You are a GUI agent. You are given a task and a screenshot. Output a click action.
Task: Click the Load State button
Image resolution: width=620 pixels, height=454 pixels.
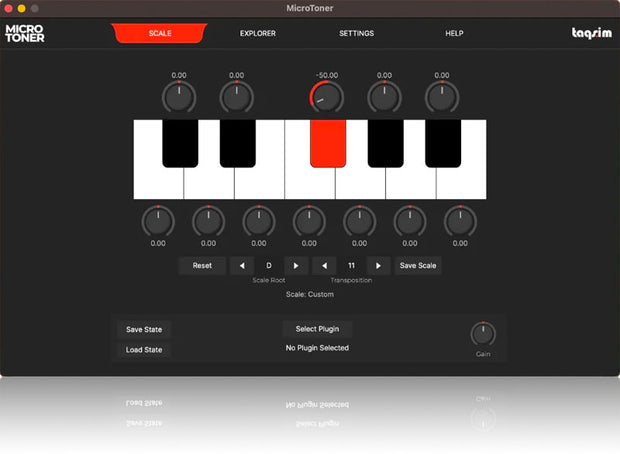click(x=144, y=350)
